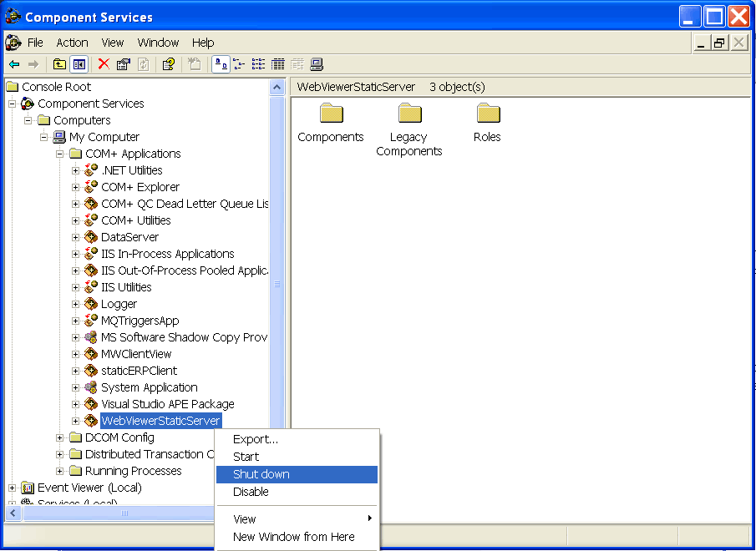This screenshot has width=756, height=551.
Task: Select COM+ Utilities in the tree
Action: 136,220
